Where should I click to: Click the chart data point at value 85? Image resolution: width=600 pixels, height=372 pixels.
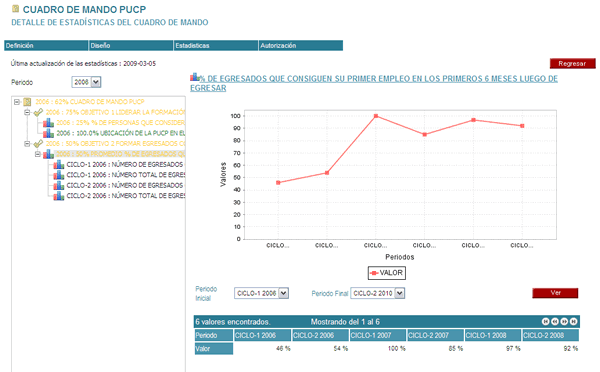tap(425, 134)
